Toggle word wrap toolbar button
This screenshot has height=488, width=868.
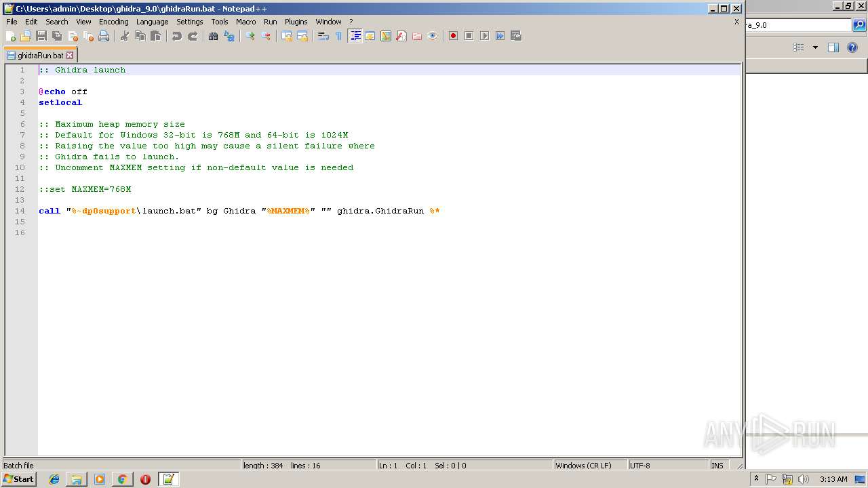coord(323,36)
